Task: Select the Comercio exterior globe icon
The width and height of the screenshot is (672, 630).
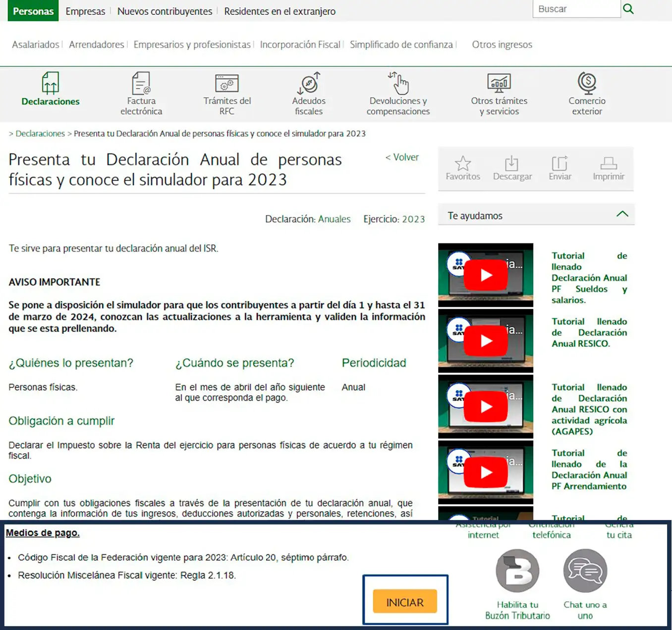Action: (587, 93)
